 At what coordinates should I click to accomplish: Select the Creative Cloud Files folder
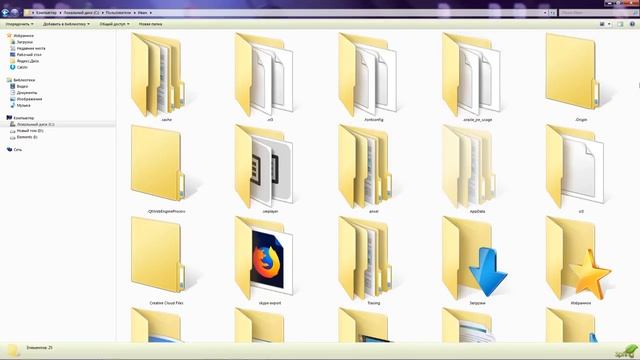click(166, 261)
